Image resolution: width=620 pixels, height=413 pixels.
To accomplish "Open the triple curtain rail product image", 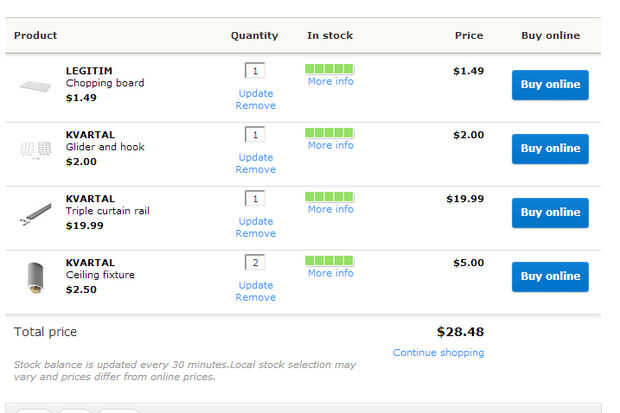I will click(35, 213).
